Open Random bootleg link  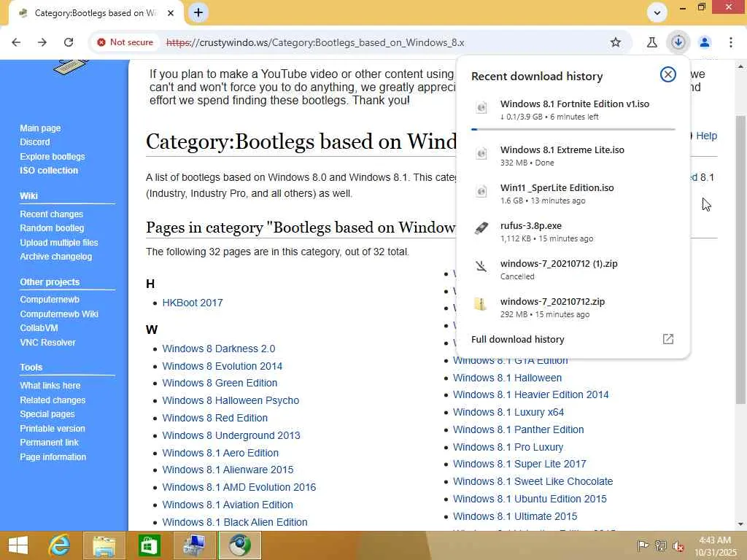click(x=52, y=228)
